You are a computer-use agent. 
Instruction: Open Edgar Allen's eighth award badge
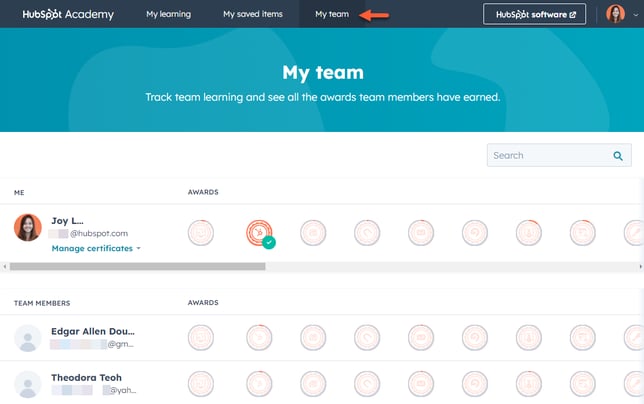click(583, 337)
